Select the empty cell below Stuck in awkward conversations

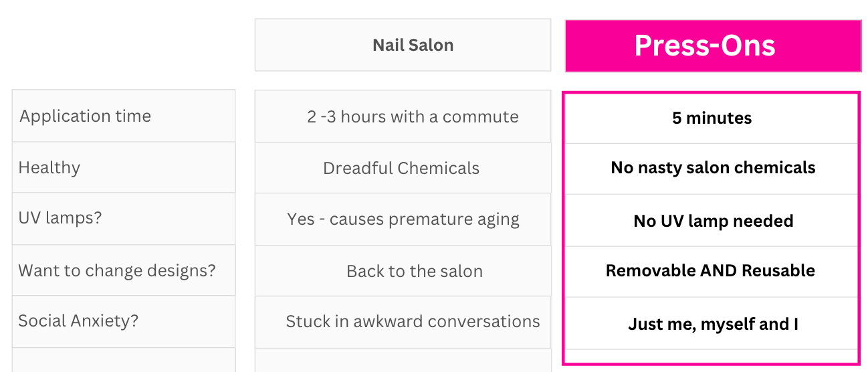(403, 361)
